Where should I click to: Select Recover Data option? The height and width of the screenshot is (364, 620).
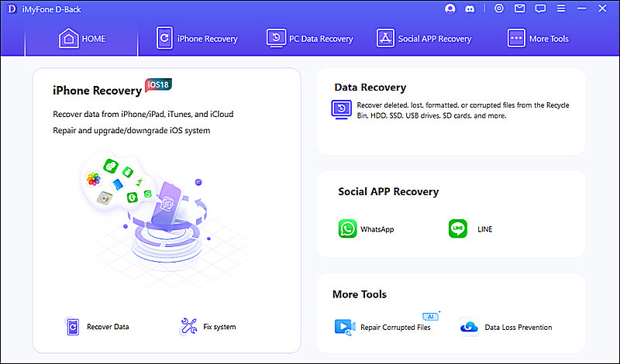[x=98, y=327]
